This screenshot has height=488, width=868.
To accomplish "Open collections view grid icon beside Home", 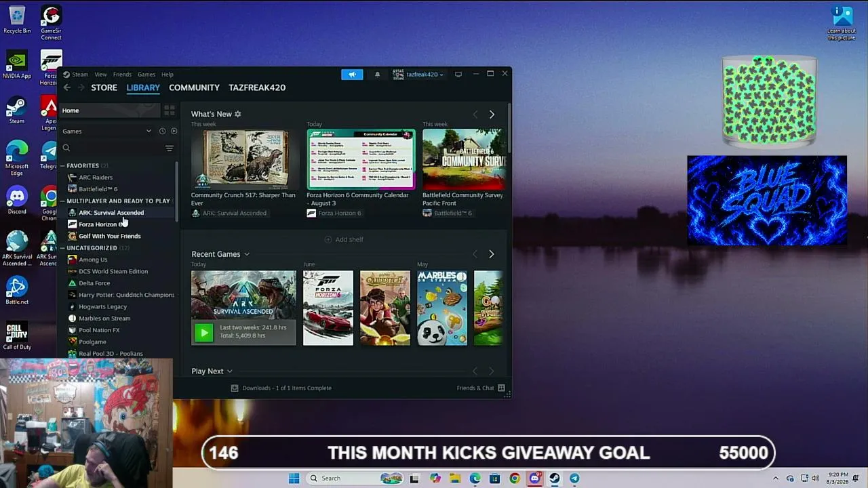I will point(169,110).
